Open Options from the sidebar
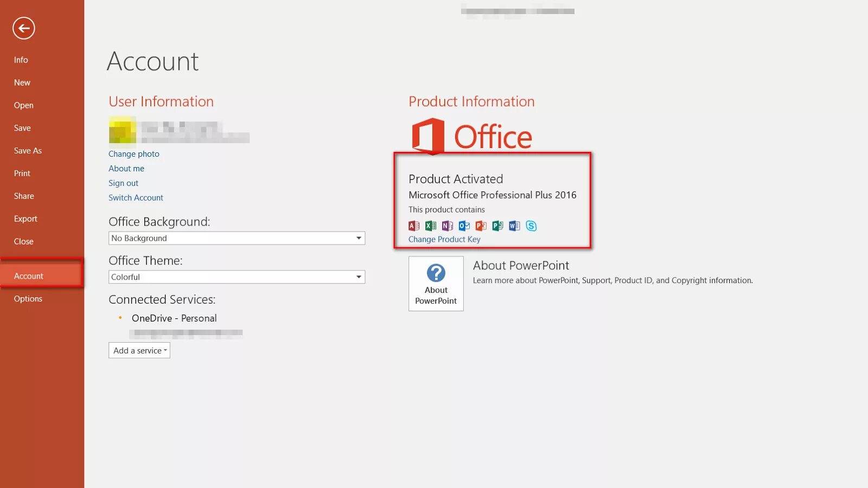Viewport: 868px width, 488px height. [x=28, y=299]
